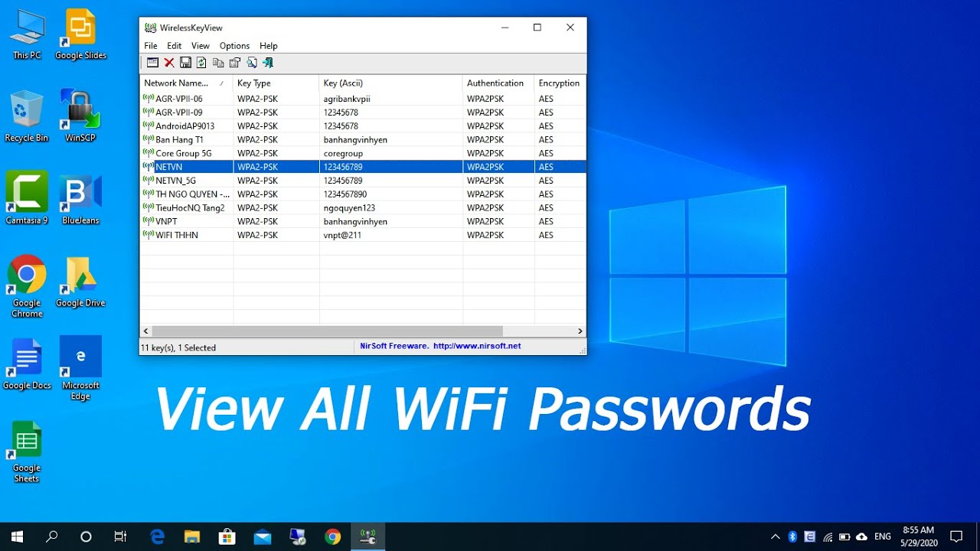Sort by the Key Type column header
Viewport: 980px width, 551px height.
[x=276, y=83]
